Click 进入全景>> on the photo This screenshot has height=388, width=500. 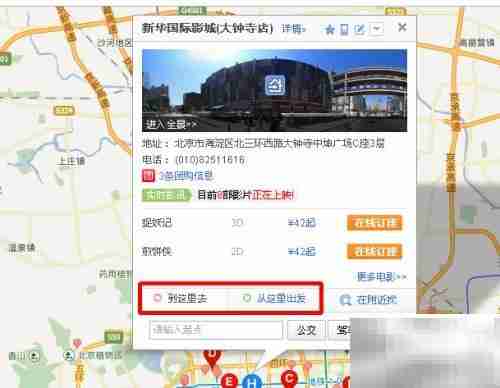click(x=171, y=124)
